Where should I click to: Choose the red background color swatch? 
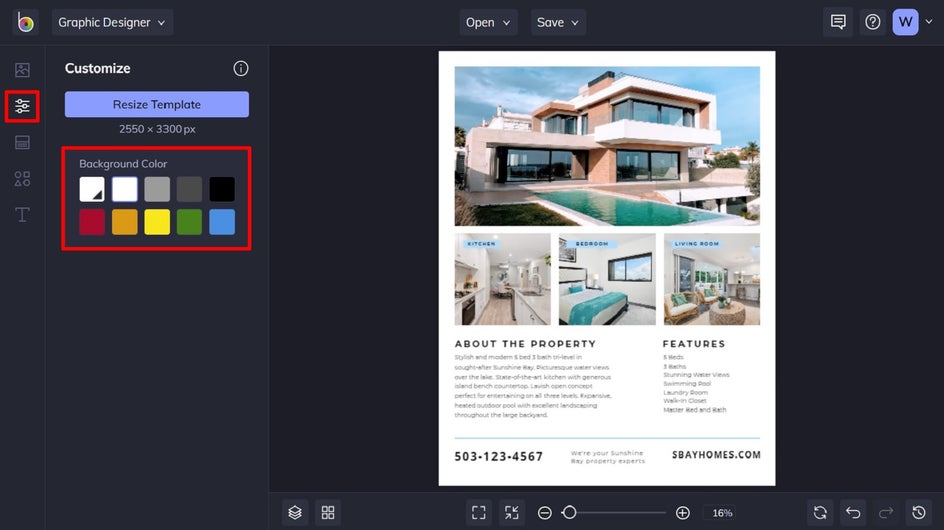(92, 222)
